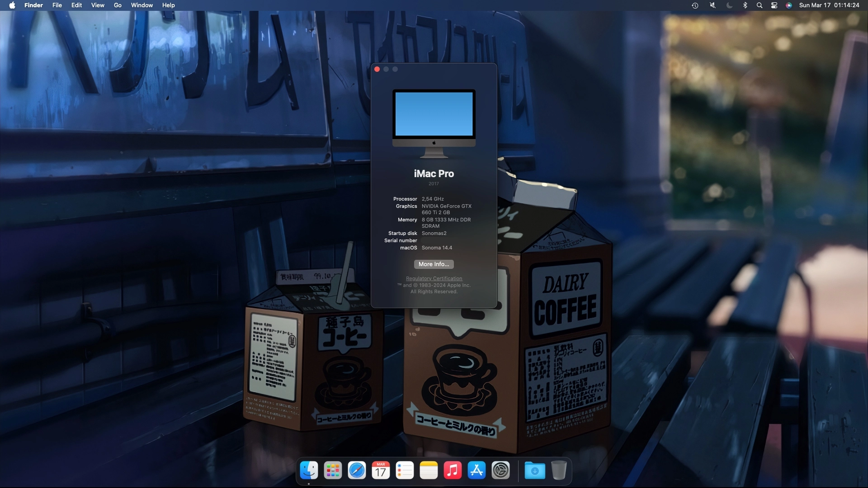Click the Sonoma 14.4 macOS version
The width and height of the screenshot is (868, 488).
click(437, 248)
